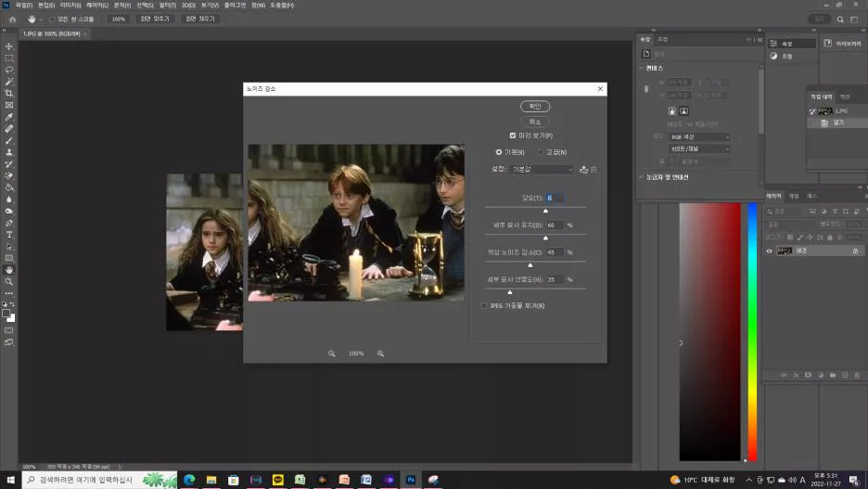Click the 취소 button in the dialog
Image resolution: width=868 pixels, height=489 pixels.
(535, 122)
